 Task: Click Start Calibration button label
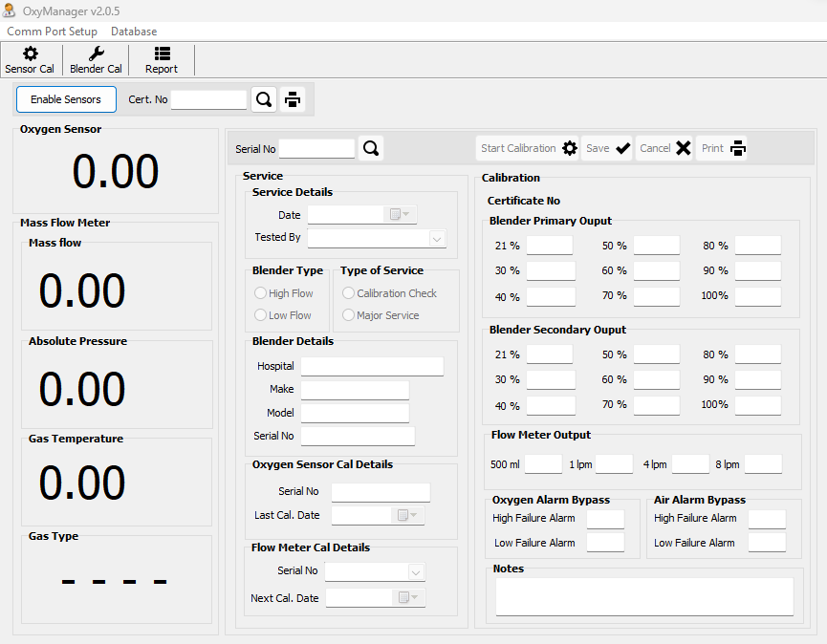518,148
